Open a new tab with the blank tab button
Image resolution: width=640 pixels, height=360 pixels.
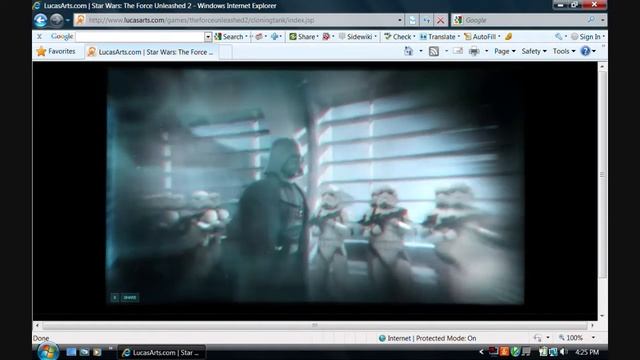click(226, 52)
